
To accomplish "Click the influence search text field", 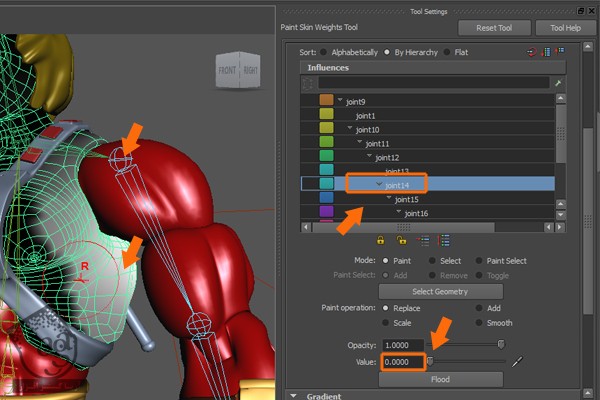I will pyautogui.click(x=434, y=83).
